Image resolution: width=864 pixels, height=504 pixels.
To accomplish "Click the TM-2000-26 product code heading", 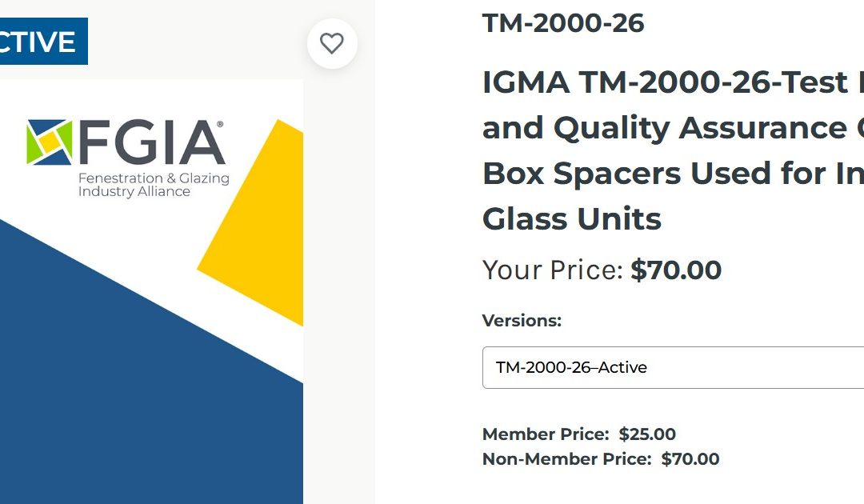I will (563, 23).
